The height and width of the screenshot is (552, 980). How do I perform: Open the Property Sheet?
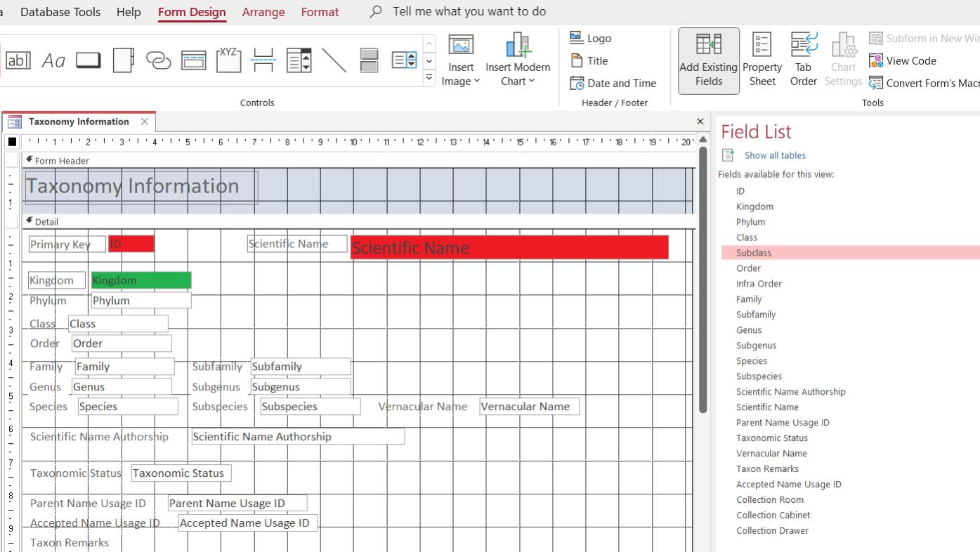pyautogui.click(x=762, y=61)
